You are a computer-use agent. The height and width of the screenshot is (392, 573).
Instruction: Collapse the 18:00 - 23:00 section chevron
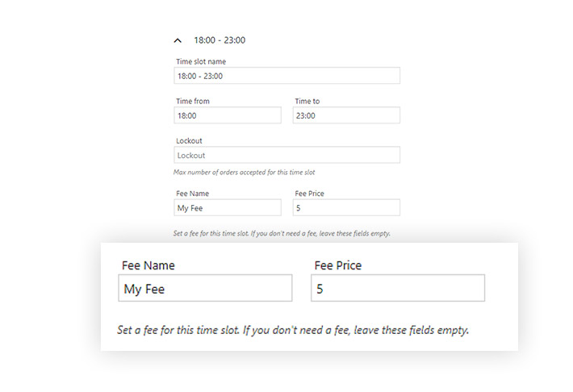click(178, 40)
